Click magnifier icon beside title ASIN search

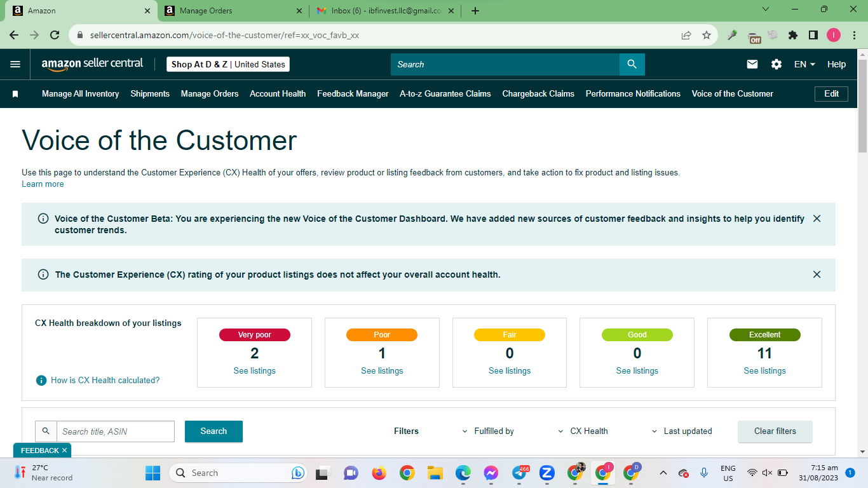click(x=46, y=431)
